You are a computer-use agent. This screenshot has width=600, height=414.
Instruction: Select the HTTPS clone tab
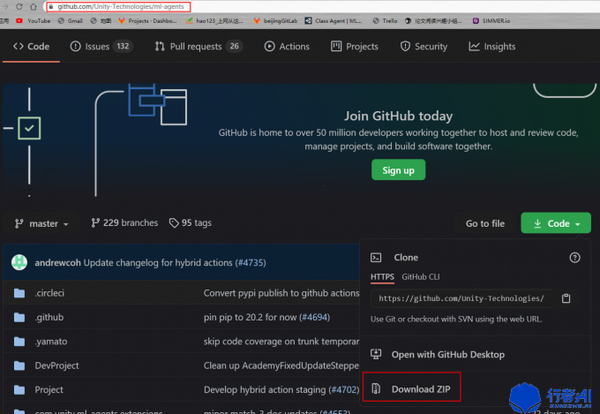tap(382, 277)
